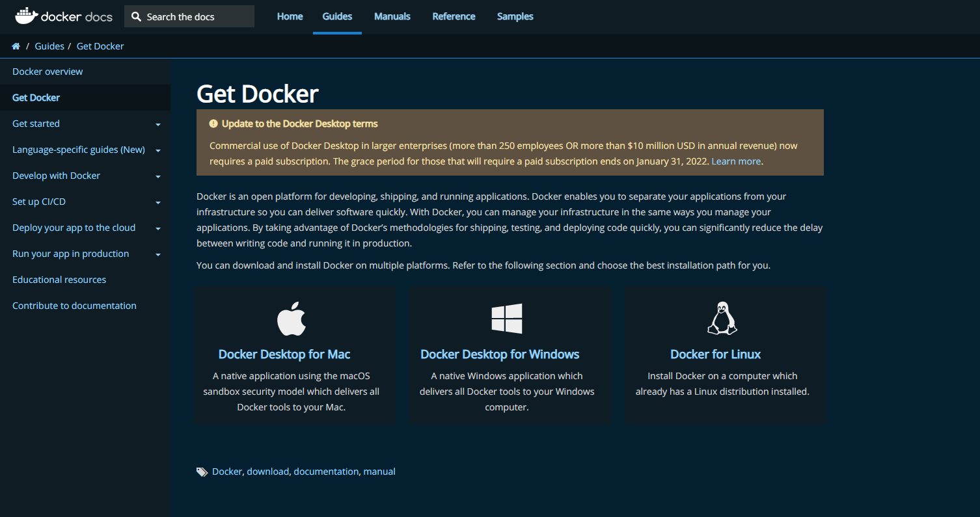Expand Run your app in production arrow
The image size is (980, 517).
158,254
